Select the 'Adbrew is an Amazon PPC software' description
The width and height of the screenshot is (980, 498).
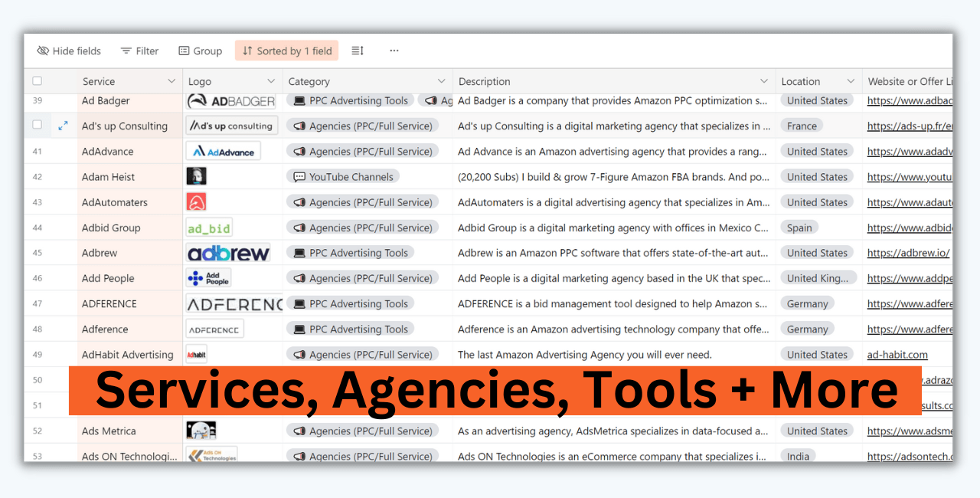[x=612, y=253]
